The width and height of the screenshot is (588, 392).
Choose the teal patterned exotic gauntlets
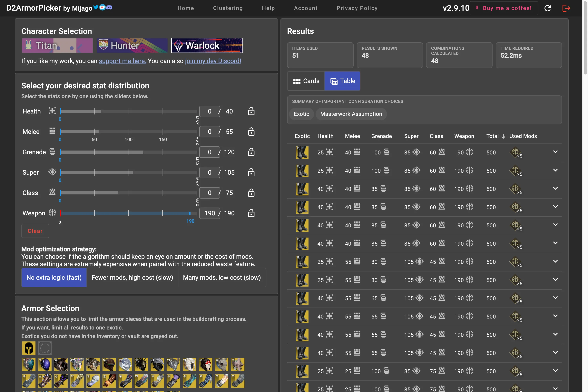click(190, 381)
